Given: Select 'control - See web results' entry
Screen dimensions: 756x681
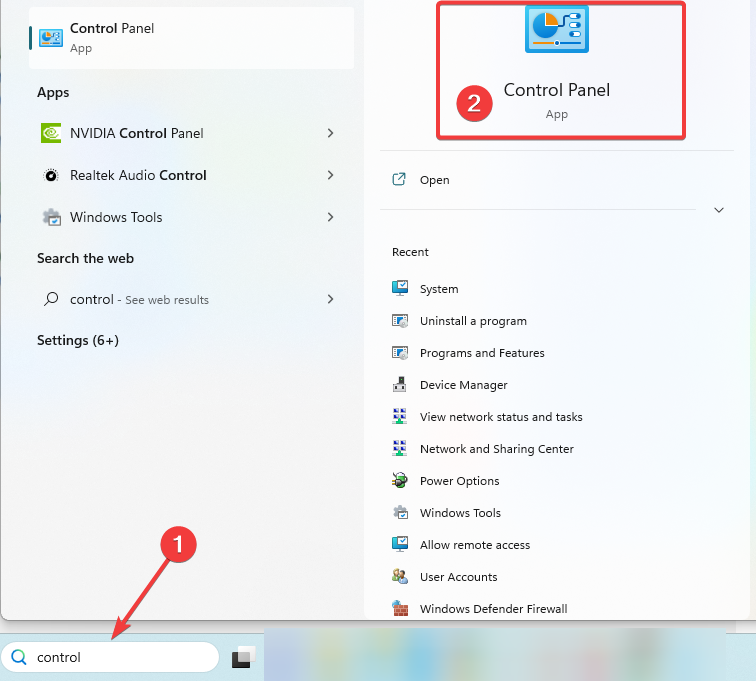Looking at the screenshot, I should pos(191,299).
